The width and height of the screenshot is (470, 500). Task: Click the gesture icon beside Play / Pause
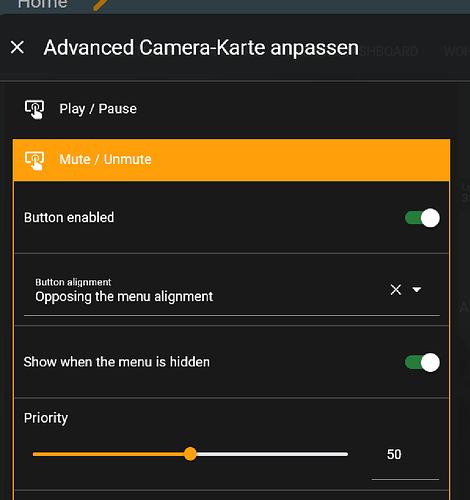click(x=34, y=109)
